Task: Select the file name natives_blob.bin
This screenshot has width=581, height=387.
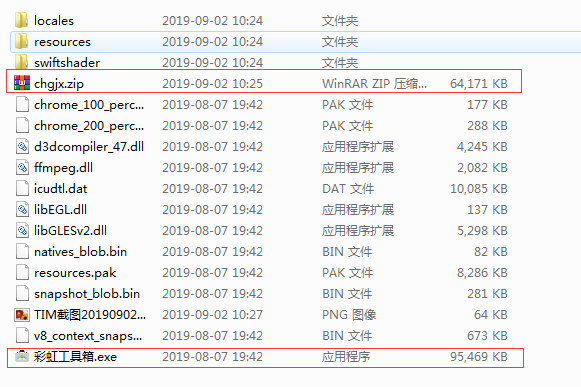Action: pos(80,252)
